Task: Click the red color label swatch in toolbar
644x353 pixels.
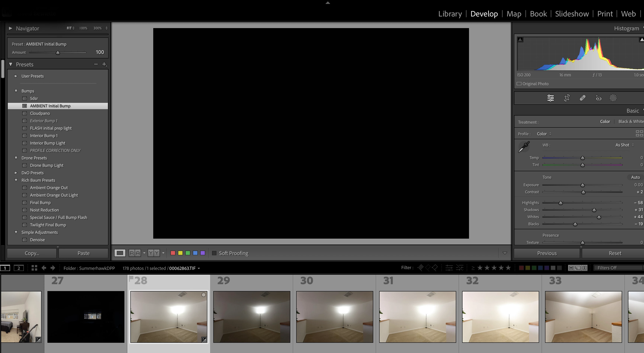Action: (173, 253)
